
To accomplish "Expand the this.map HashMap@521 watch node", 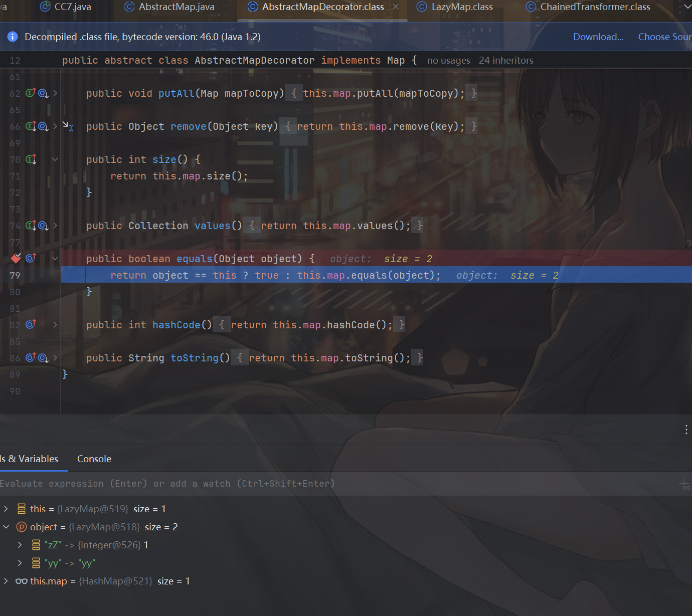I will tap(6, 581).
